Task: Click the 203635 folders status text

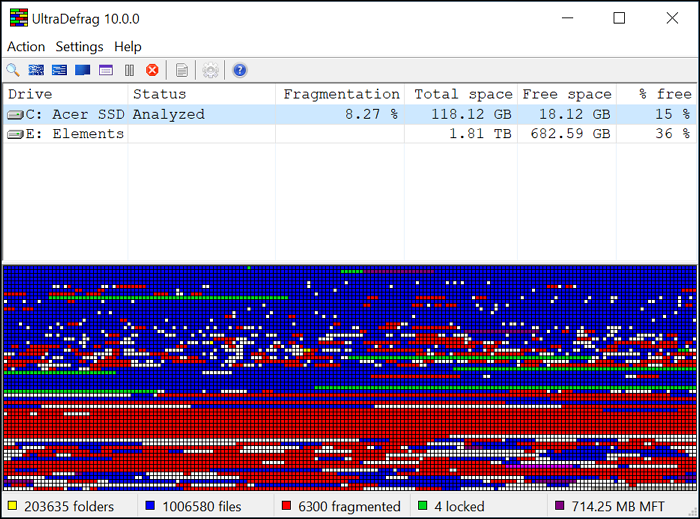Action: click(x=69, y=507)
